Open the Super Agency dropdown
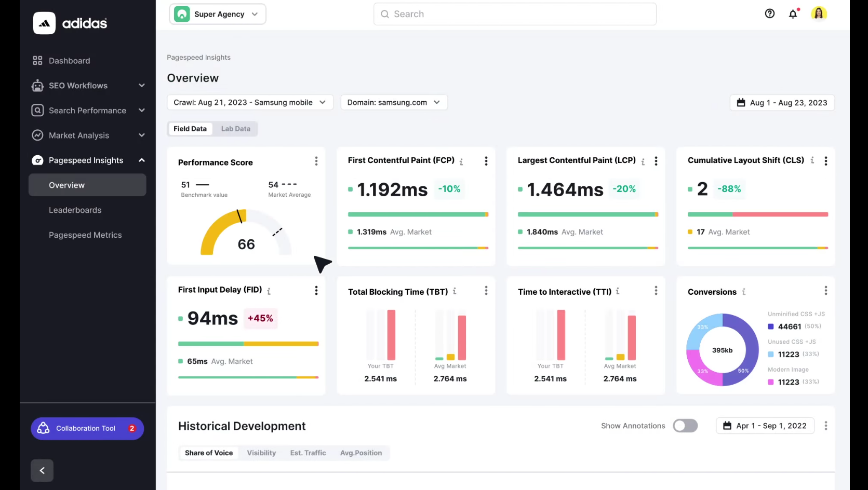The width and height of the screenshot is (868, 490). click(218, 14)
